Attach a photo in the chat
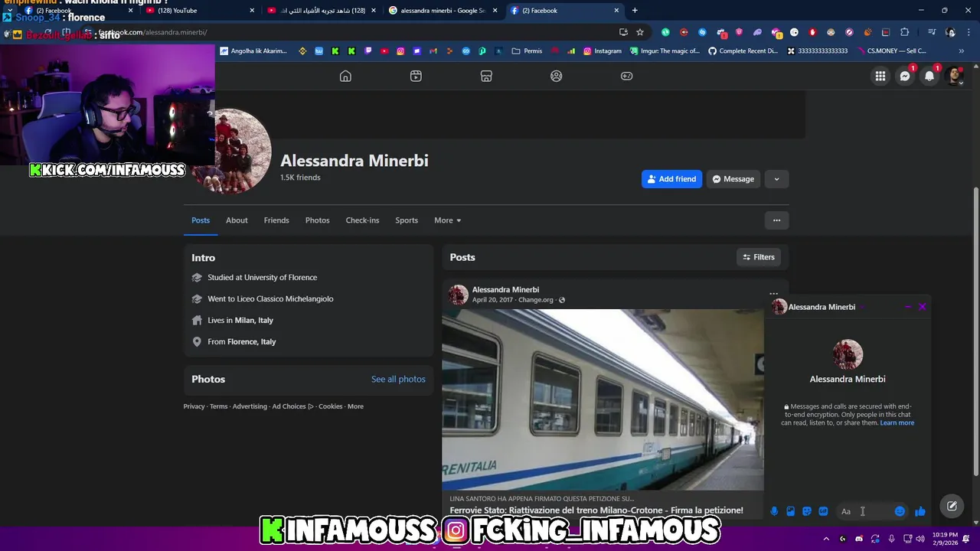The height and width of the screenshot is (551, 980). pos(790,511)
